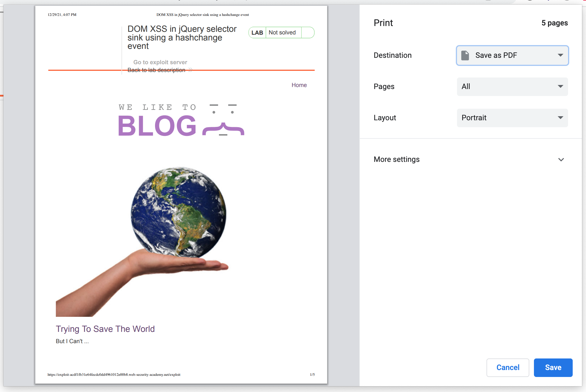
Task: Click the Layout dropdown arrow icon
Action: point(560,118)
